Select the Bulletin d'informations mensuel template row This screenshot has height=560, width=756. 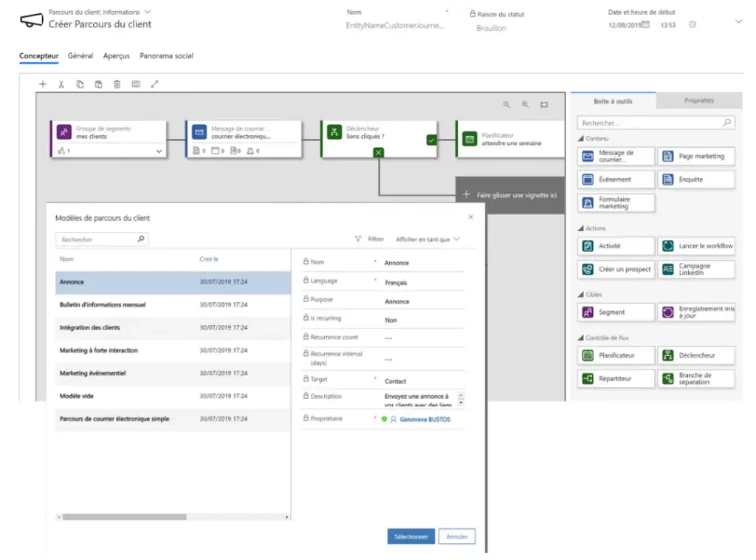point(173,305)
